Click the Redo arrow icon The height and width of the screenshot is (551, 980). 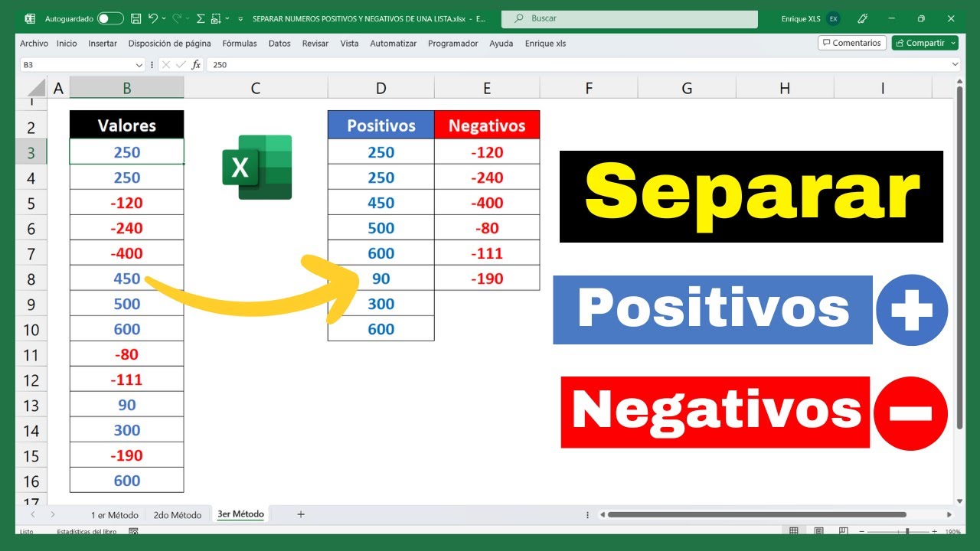coord(177,18)
